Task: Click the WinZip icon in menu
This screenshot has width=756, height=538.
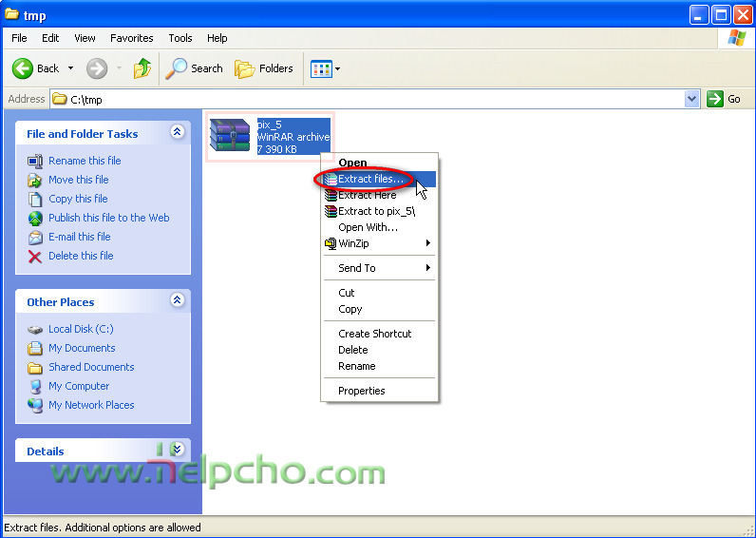Action: coord(331,243)
